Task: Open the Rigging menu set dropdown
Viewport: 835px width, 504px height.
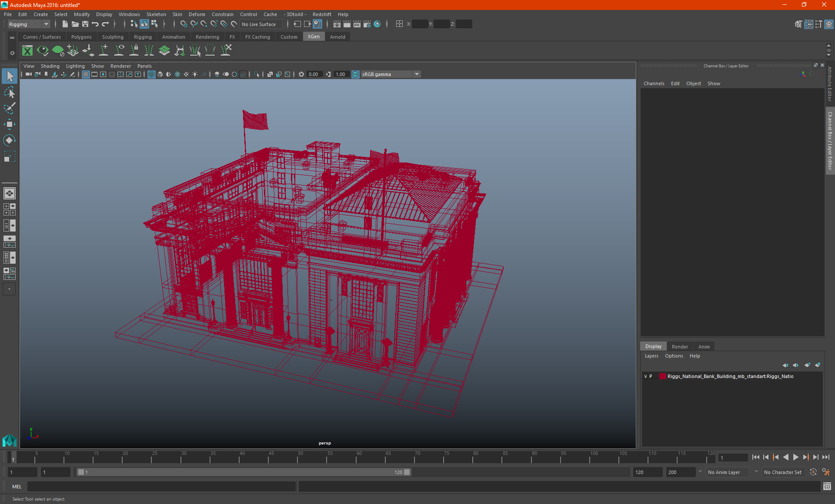Action: click(x=29, y=24)
